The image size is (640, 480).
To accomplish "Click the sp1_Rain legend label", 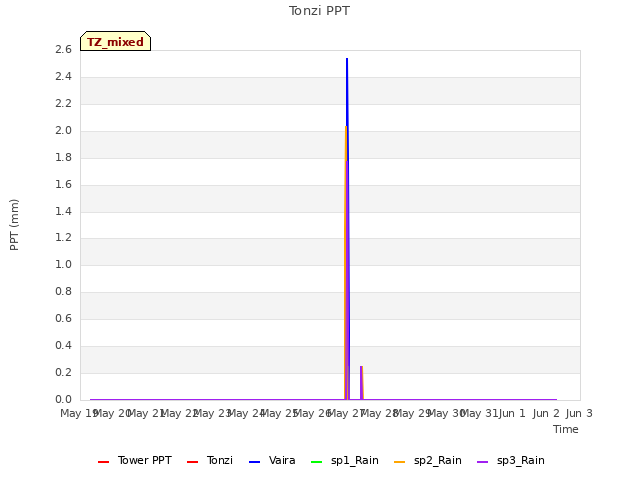I will click(355, 460).
